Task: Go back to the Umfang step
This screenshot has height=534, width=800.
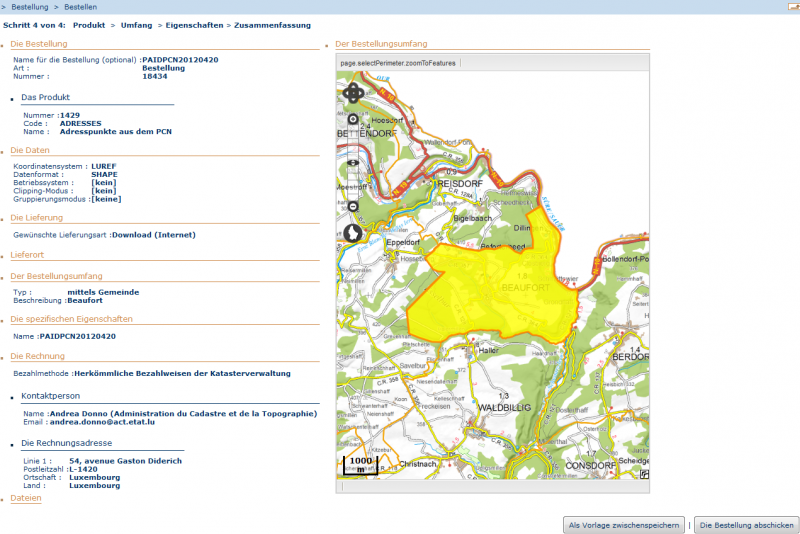Action: (x=136, y=25)
